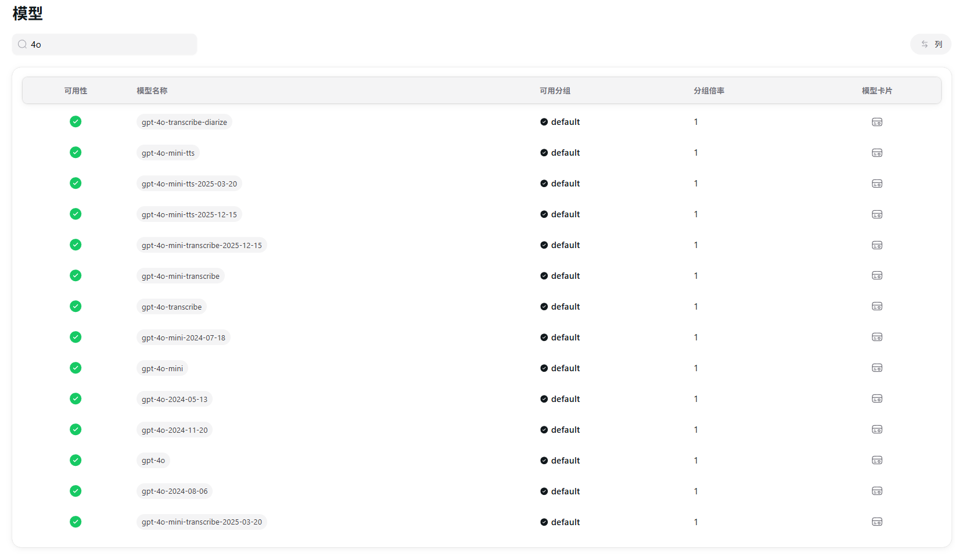Click default group for gpt-4o-2024-08-06

(x=560, y=491)
